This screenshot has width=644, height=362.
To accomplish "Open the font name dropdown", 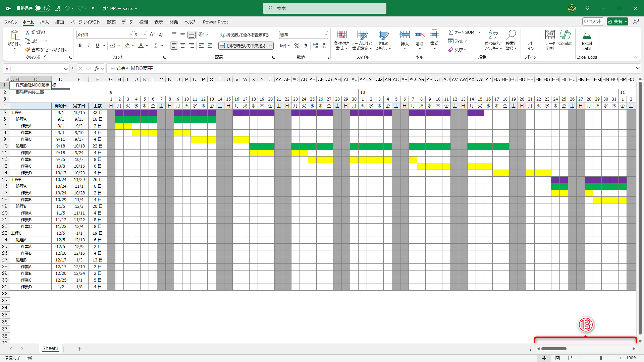I will pos(130,35).
